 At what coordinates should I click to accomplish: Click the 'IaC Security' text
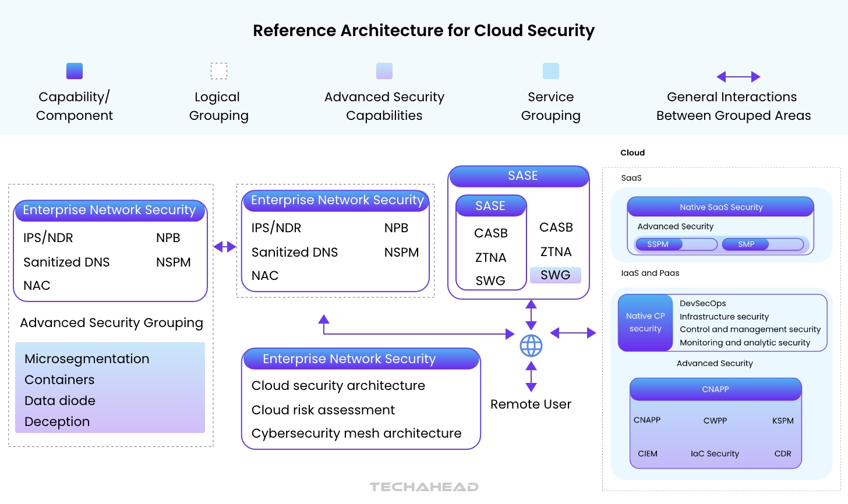pyautogui.click(x=715, y=454)
